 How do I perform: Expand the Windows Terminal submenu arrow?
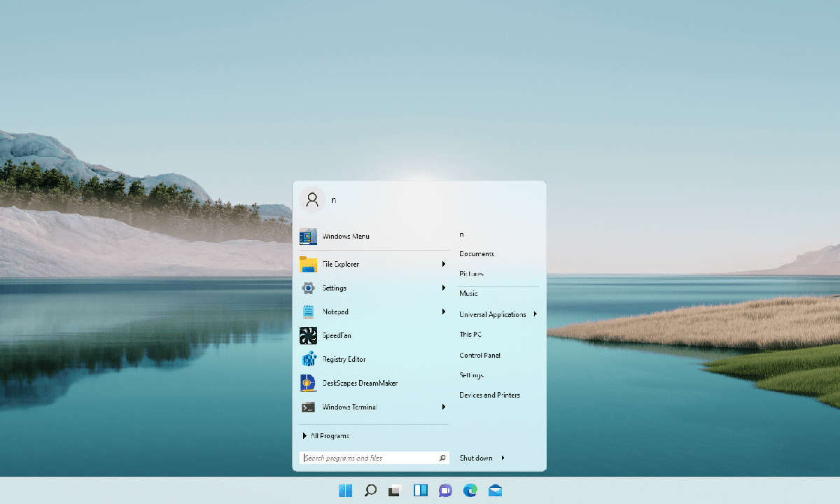tap(444, 407)
